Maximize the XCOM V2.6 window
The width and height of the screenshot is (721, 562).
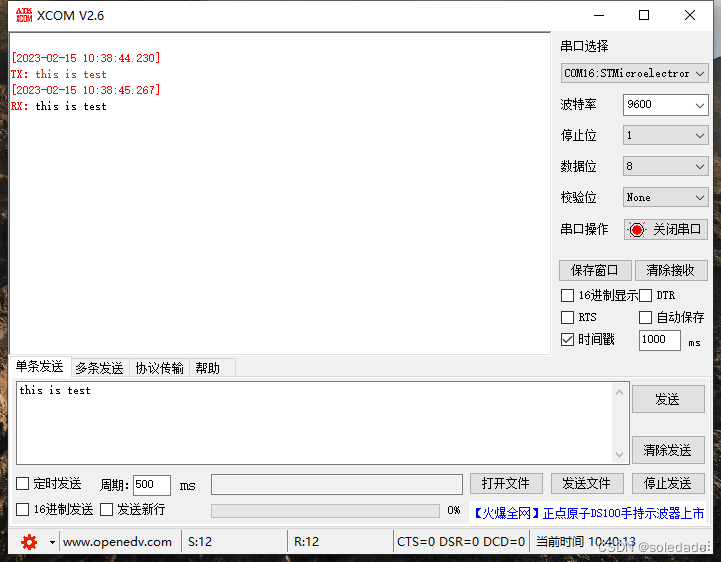[x=644, y=15]
